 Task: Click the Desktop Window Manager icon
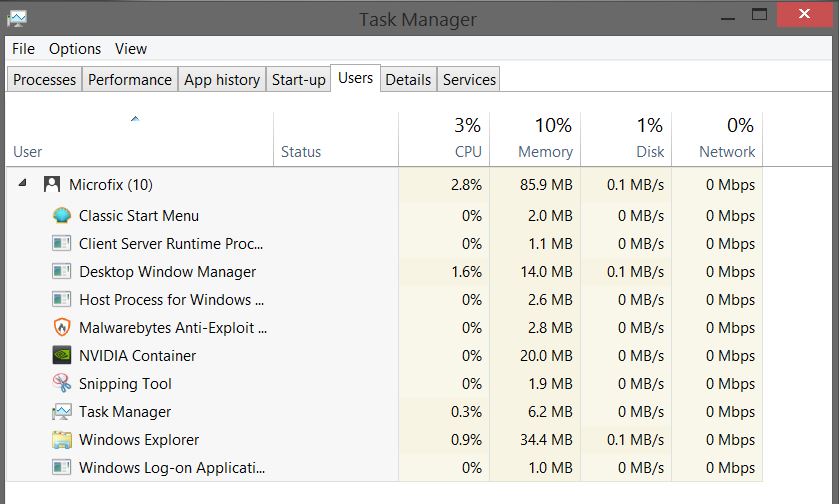point(62,272)
